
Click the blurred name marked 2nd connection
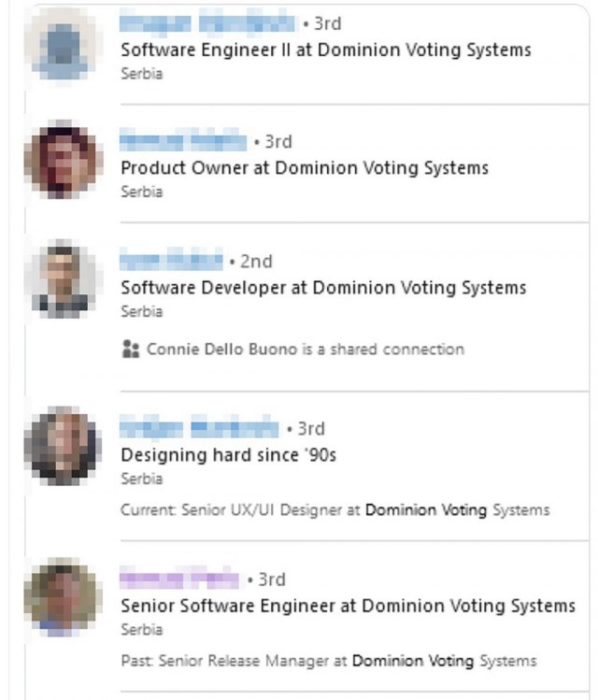pyautogui.click(x=171, y=261)
